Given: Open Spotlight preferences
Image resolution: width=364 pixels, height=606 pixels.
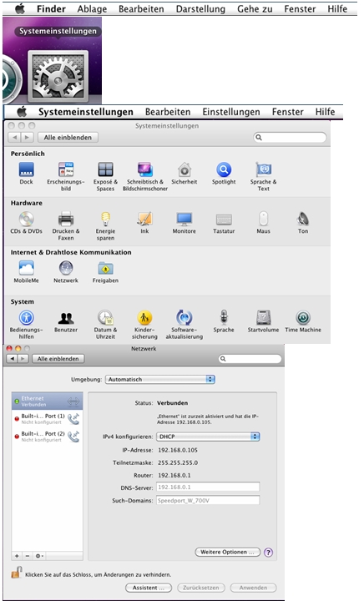Looking at the screenshot, I should point(224,174).
